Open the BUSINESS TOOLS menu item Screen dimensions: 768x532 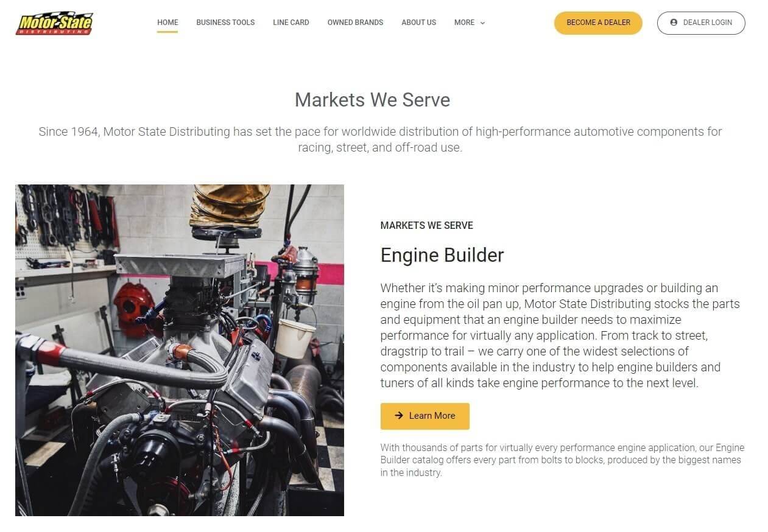pyautogui.click(x=225, y=23)
